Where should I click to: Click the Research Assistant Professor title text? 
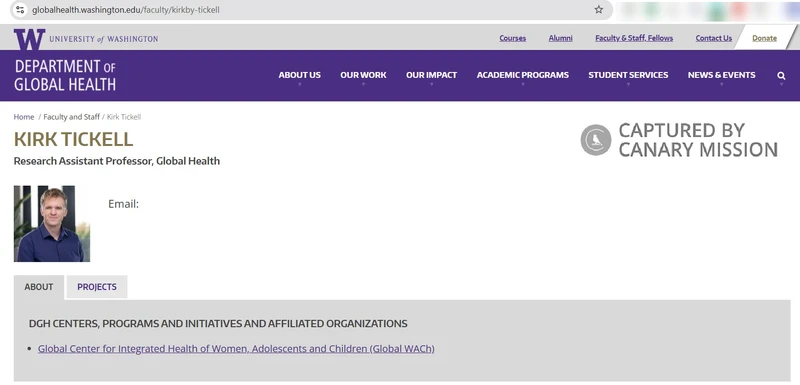pyautogui.click(x=117, y=161)
